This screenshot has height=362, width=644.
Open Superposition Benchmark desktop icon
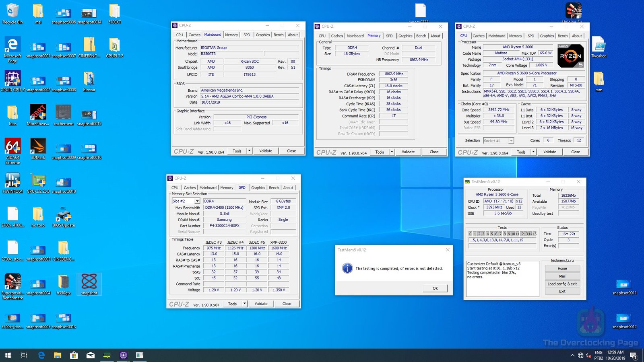tap(12, 282)
